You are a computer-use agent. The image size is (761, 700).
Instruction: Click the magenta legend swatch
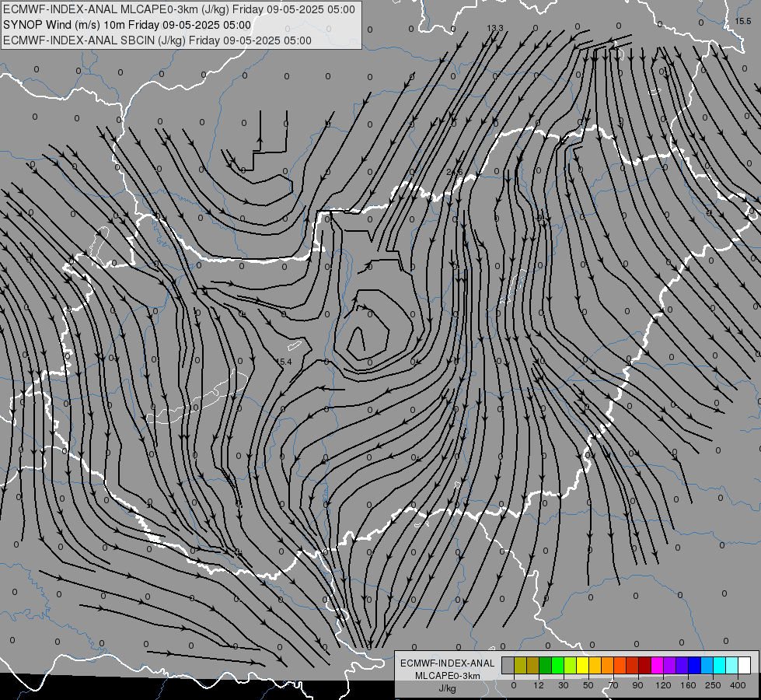[x=657, y=666]
